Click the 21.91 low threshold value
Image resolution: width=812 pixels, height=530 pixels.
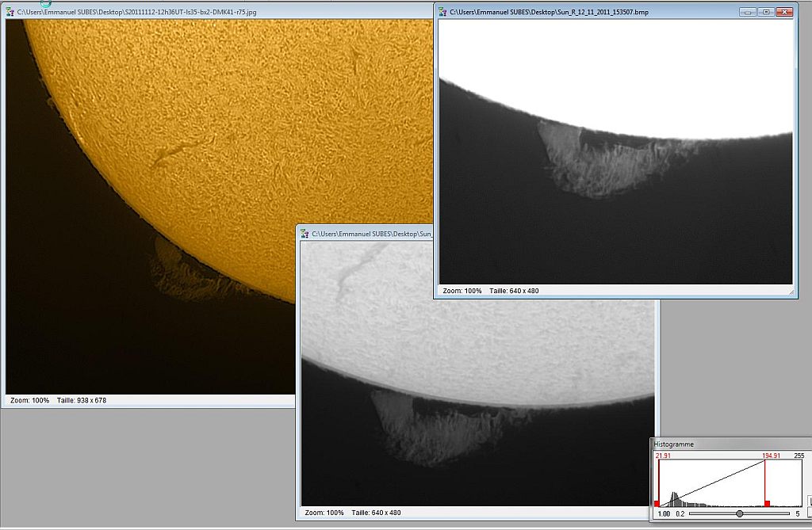click(663, 456)
